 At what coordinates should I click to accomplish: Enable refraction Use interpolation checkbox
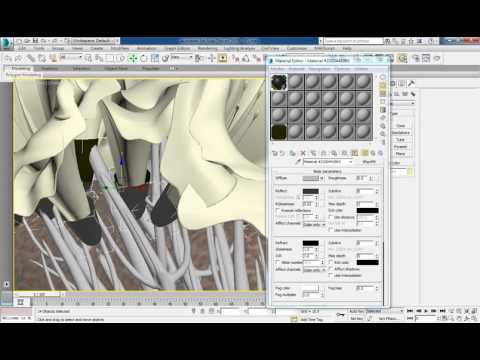click(x=331, y=275)
